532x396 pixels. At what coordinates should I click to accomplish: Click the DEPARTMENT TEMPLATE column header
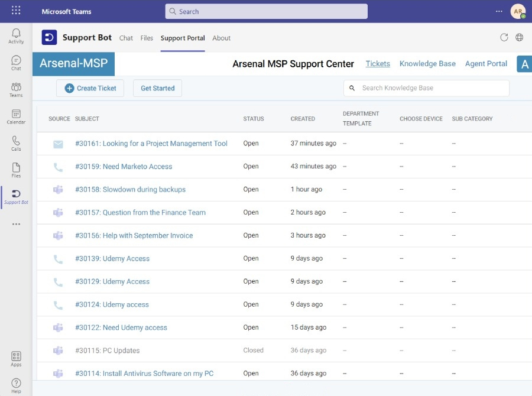coord(361,118)
